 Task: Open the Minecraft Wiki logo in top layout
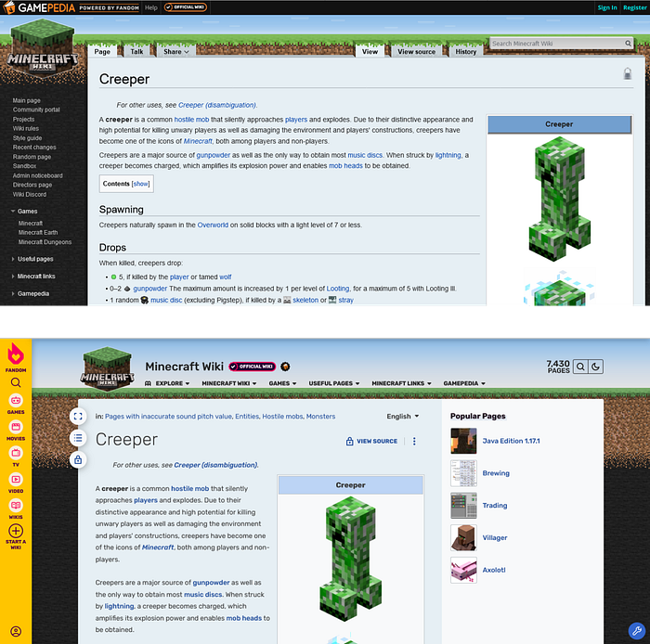point(43,50)
